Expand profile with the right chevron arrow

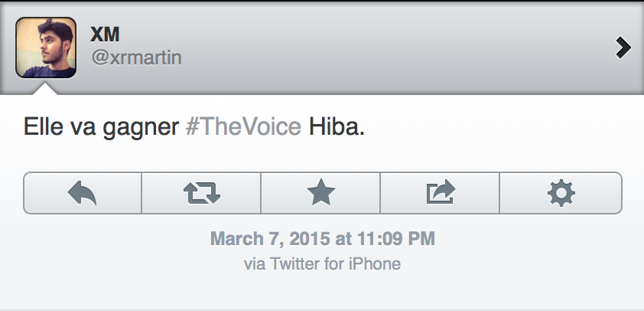[623, 48]
